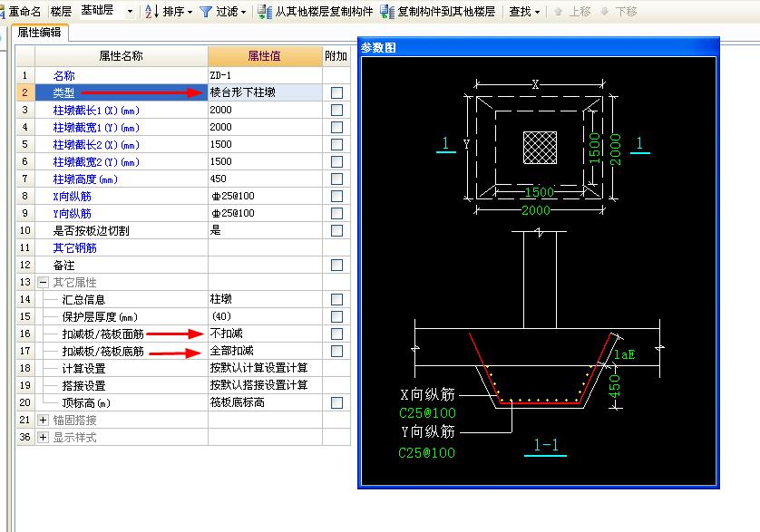Click the green laE label in diagram

click(624, 354)
